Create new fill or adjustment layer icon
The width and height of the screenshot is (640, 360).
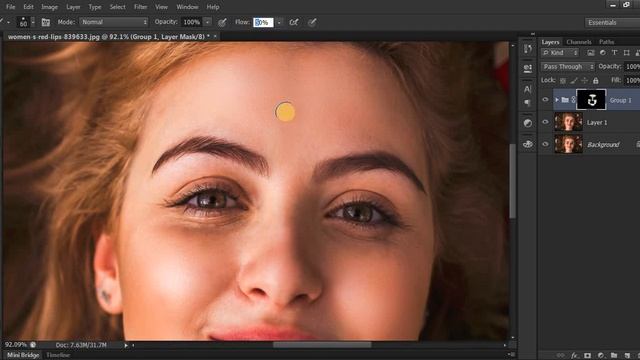point(601,356)
